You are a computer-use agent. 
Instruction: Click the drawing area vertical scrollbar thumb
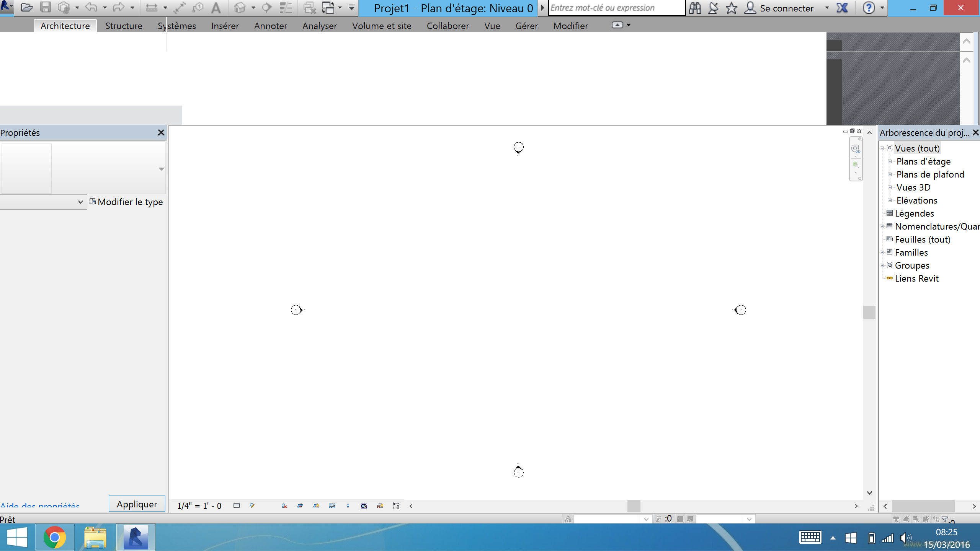(x=869, y=312)
